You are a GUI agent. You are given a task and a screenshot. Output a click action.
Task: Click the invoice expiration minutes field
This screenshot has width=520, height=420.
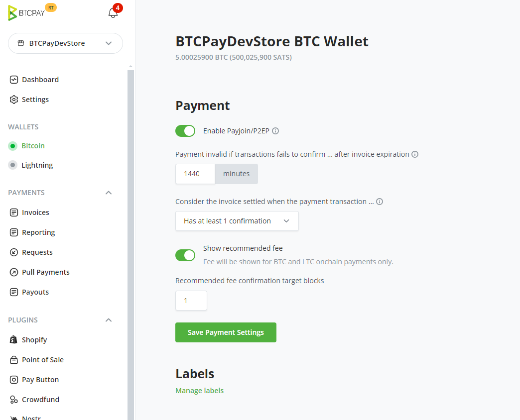point(195,173)
